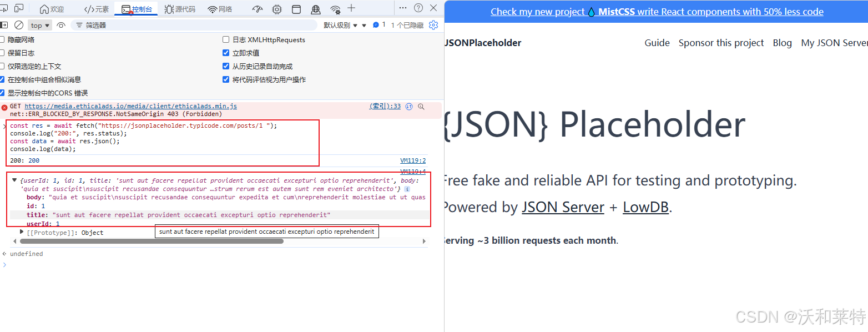Image resolution: width=868 pixels, height=332 pixels.
Task: Click the red error icon beside GET
Action: (x=4, y=107)
